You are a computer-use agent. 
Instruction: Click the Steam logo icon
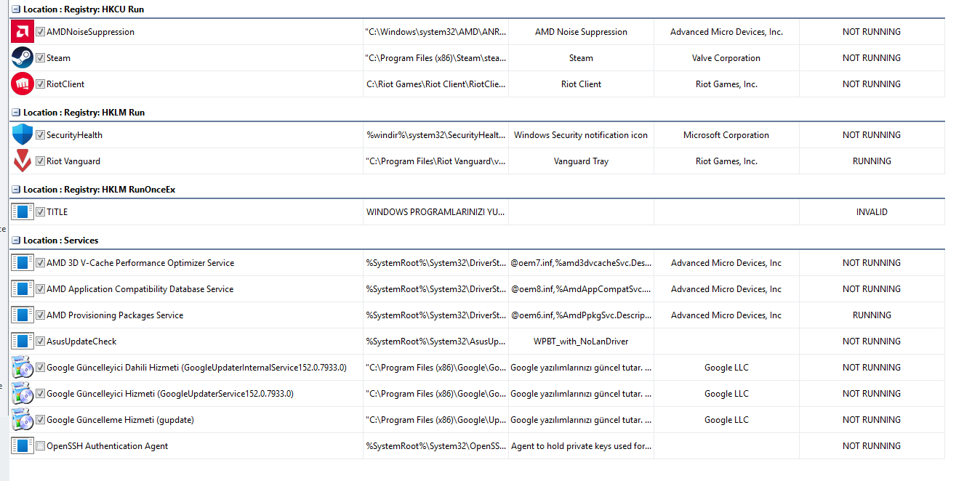pos(23,58)
